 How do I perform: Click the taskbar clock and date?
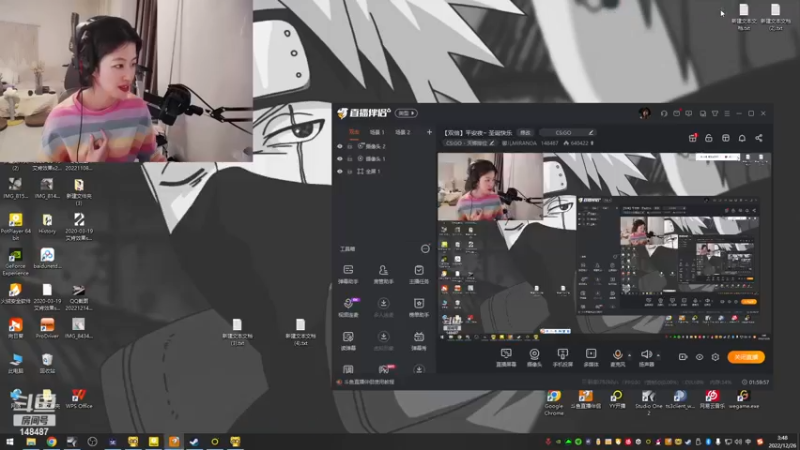[782, 442]
